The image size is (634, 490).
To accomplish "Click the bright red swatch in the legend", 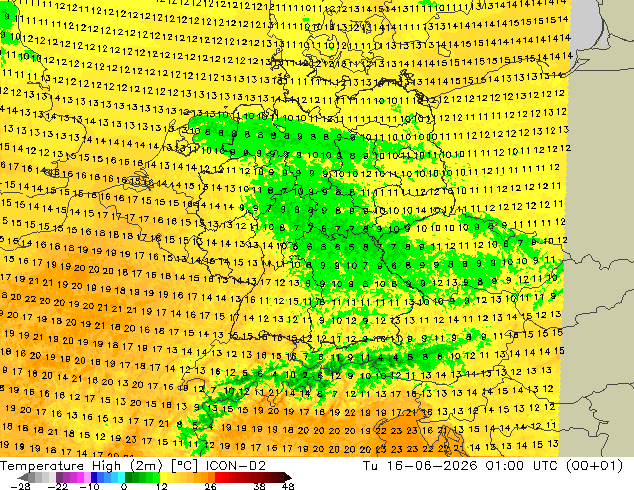I will tap(218, 477).
